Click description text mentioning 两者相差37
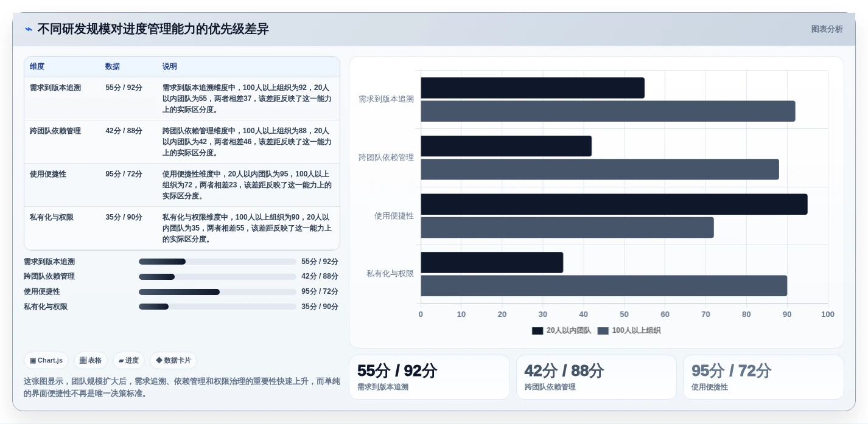The image size is (868, 424). (247, 99)
